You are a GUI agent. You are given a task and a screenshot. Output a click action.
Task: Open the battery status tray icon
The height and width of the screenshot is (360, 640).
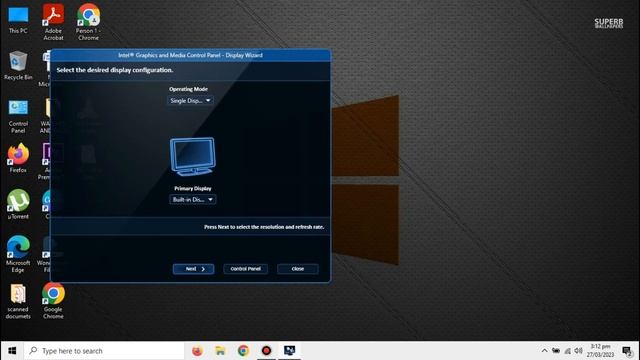(556, 351)
